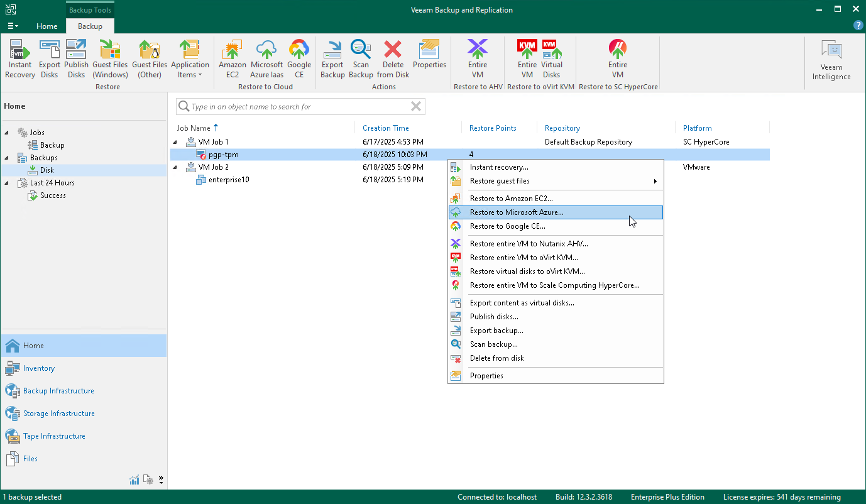Sort by Repository column header

(x=562, y=128)
